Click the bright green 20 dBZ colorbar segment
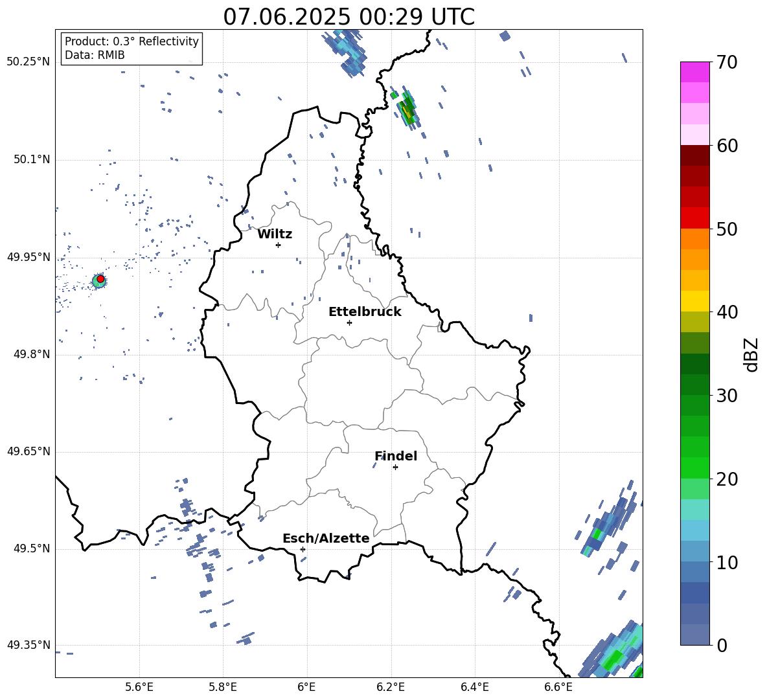The image size is (767, 700). (695, 468)
